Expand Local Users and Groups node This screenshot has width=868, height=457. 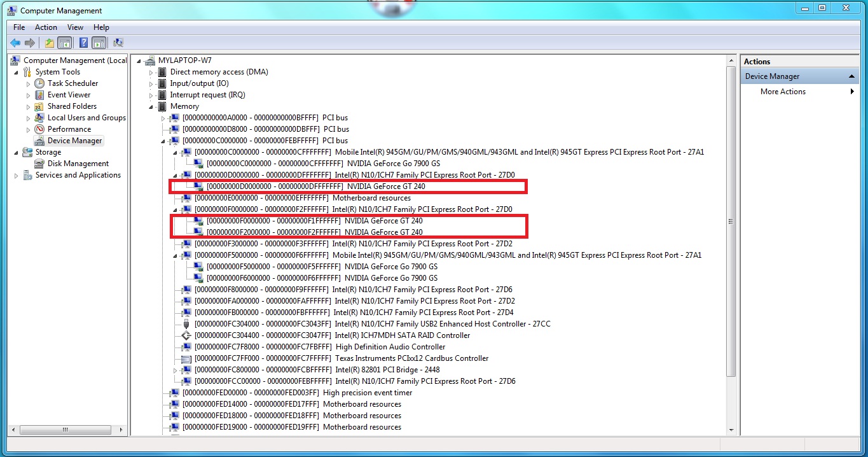pyautogui.click(x=29, y=118)
